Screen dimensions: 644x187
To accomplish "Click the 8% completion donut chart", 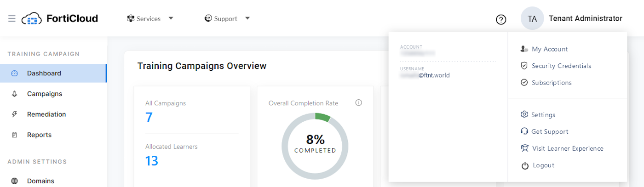I will pos(315,146).
